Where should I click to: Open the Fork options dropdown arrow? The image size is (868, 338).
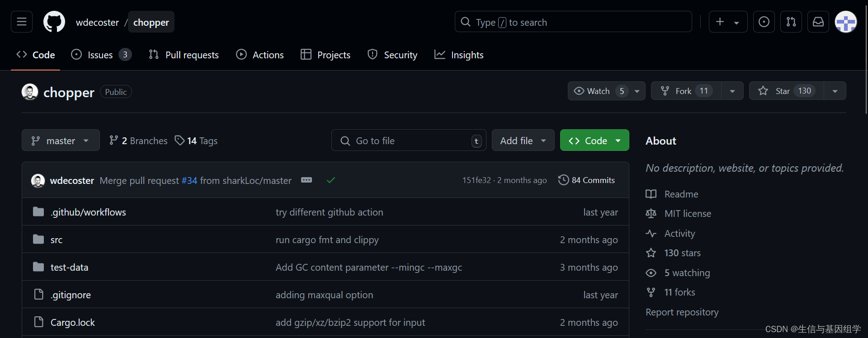pyautogui.click(x=732, y=91)
